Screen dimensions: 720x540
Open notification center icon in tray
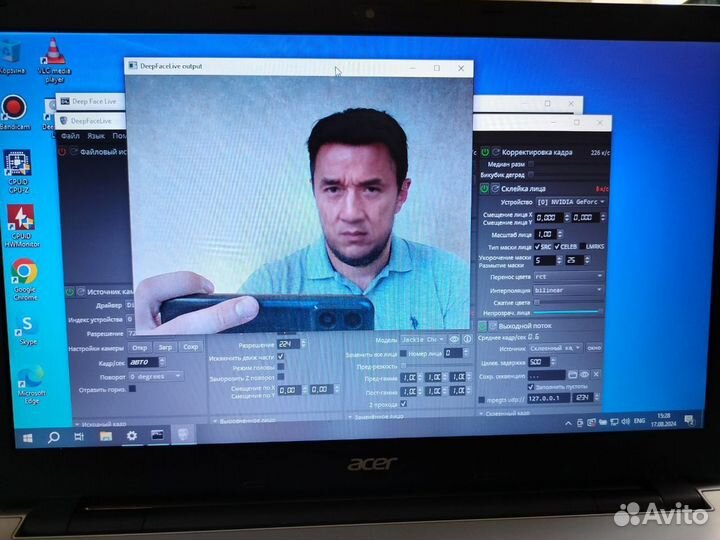click(689, 420)
